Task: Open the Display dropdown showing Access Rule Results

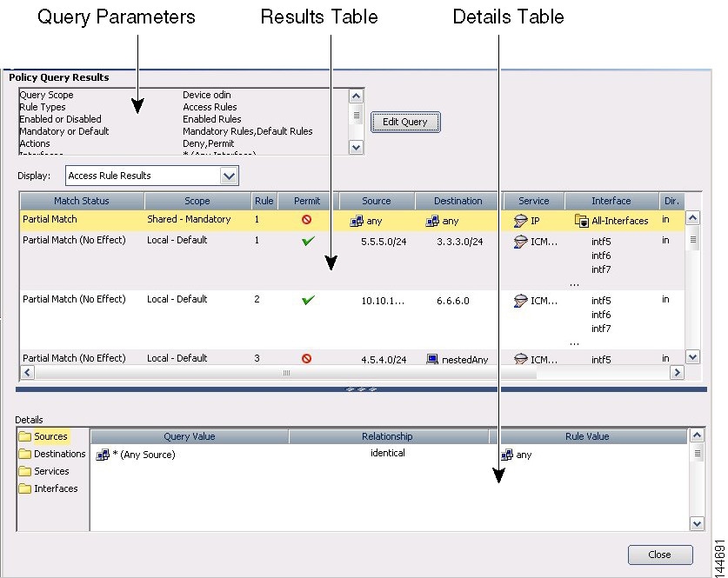Action: (x=228, y=176)
